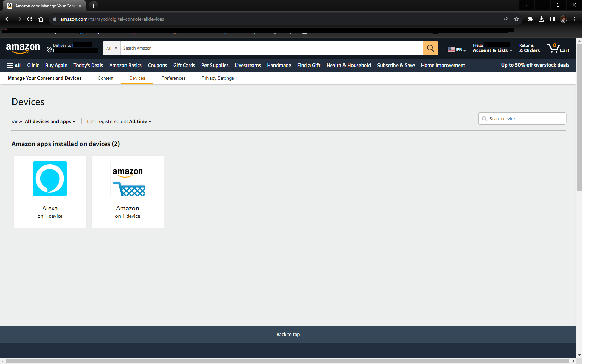Click the Amazon logo in header
This screenshot has height=364, width=592.
coord(23,48)
